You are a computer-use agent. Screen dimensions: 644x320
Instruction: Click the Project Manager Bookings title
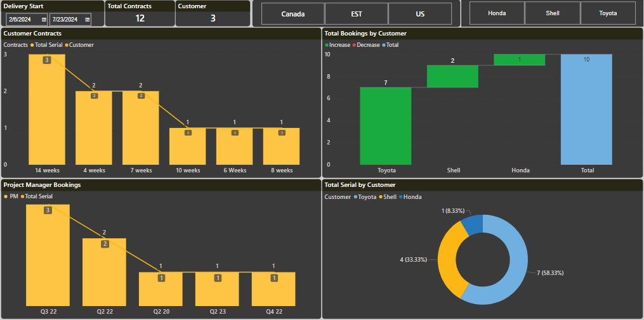[x=42, y=184]
